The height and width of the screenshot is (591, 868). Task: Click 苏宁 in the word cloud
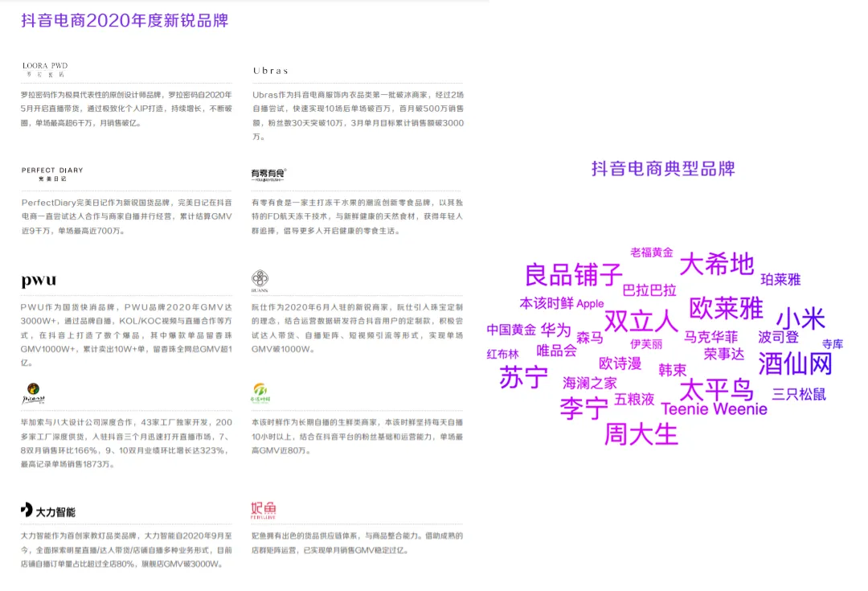coord(524,378)
